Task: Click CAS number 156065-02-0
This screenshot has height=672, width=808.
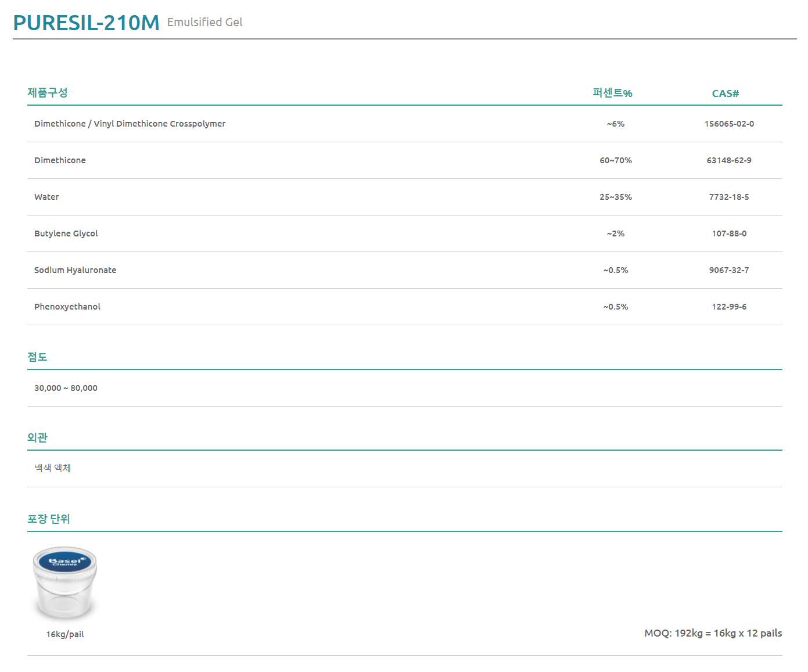Action: pos(729,124)
